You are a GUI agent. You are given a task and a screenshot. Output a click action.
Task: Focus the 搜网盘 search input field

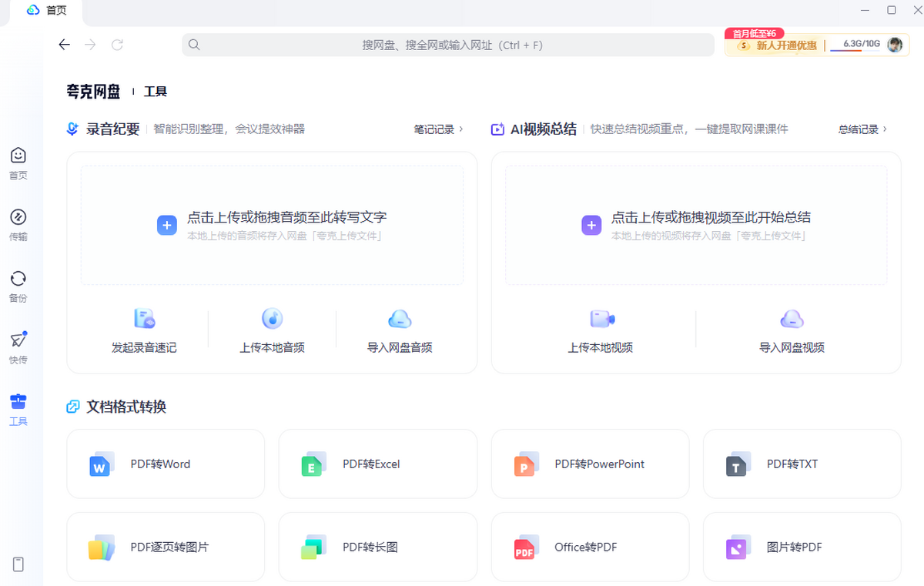click(x=448, y=45)
